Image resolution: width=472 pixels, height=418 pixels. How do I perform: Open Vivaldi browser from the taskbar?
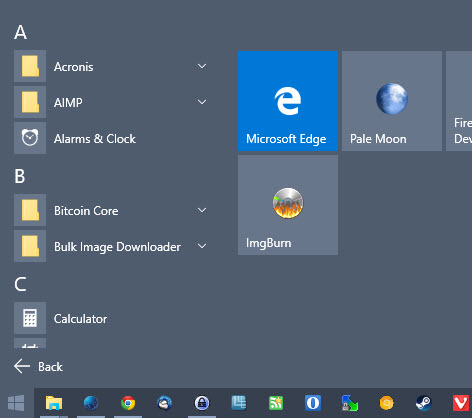[x=461, y=403]
